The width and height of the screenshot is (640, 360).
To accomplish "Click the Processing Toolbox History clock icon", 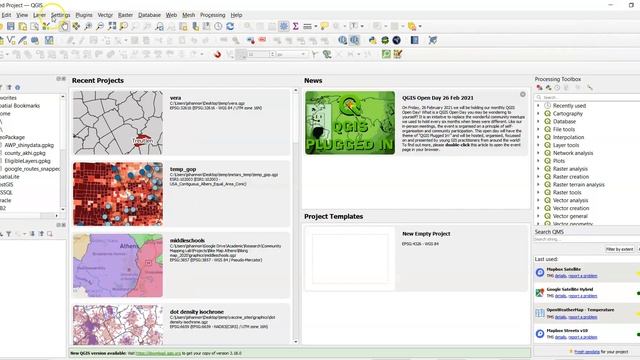I will [557, 88].
